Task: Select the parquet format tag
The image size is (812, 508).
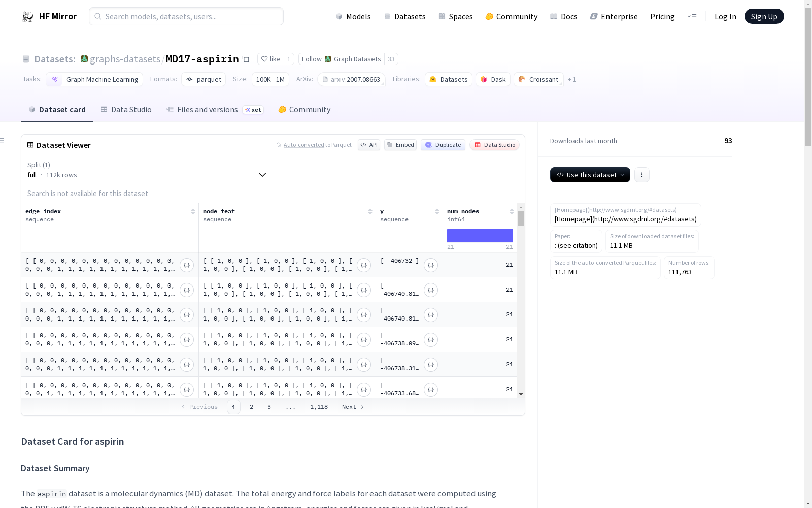Action: (x=204, y=79)
